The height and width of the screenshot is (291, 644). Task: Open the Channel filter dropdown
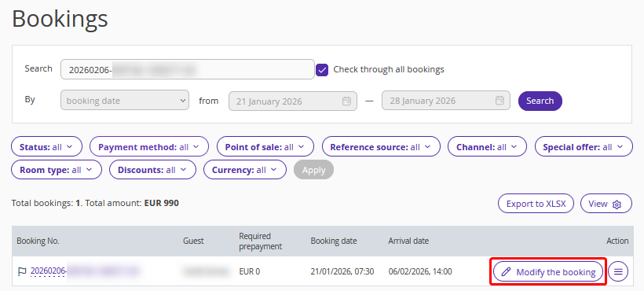coord(487,147)
